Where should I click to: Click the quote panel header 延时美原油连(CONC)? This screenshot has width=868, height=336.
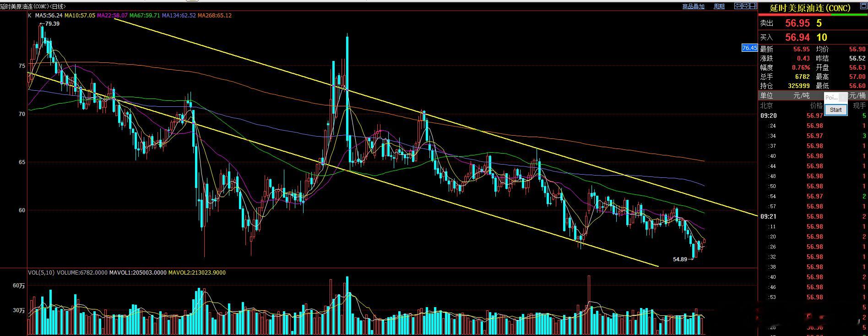[x=809, y=8]
